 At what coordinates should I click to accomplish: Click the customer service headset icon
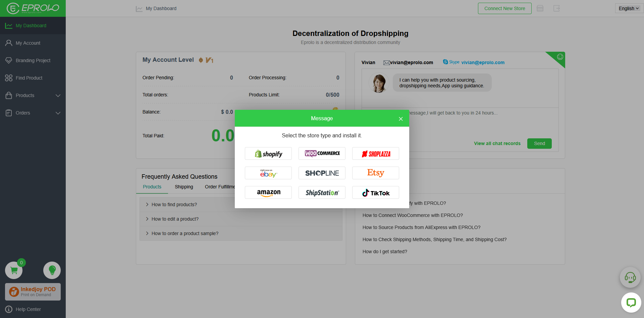[x=630, y=277]
